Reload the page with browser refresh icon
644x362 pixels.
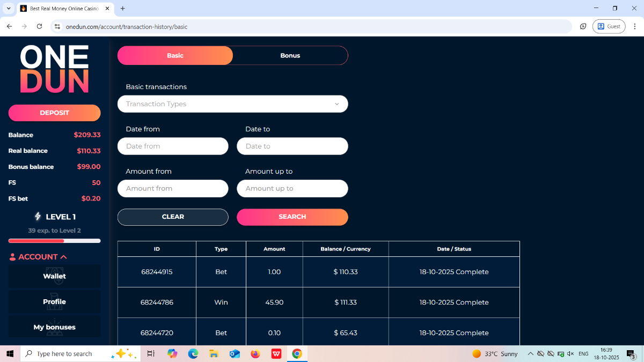tap(39, 26)
